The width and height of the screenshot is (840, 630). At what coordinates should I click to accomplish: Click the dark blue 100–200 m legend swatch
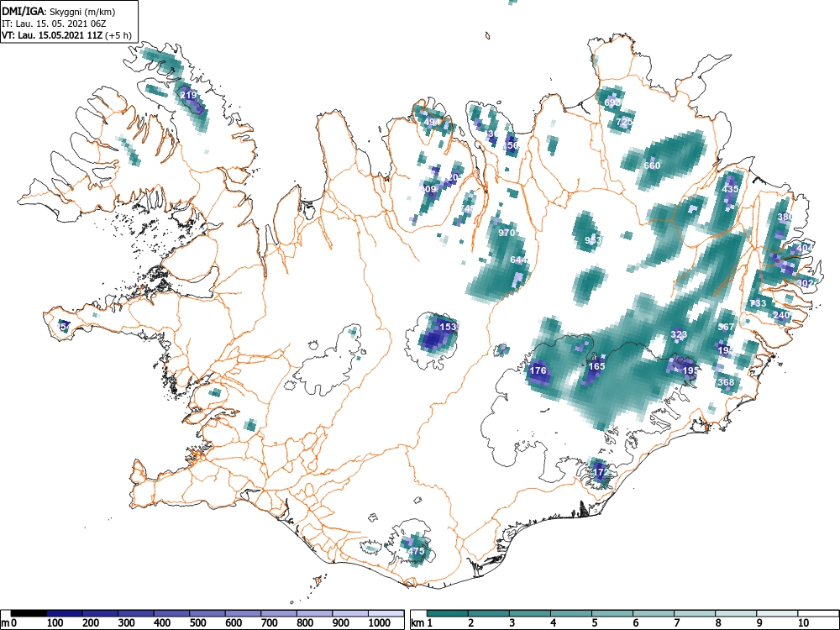tap(65, 613)
